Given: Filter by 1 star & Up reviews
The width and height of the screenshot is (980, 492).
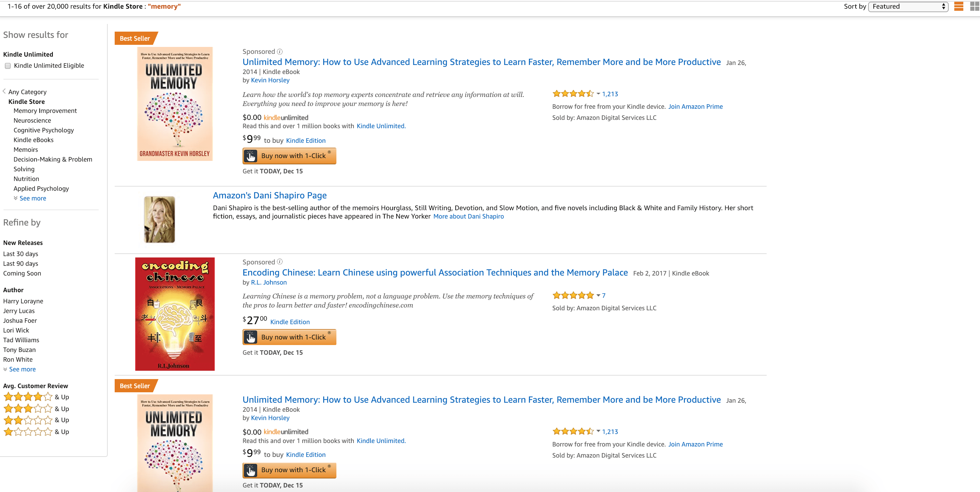Looking at the screenshot, I should (x=36, y=432).
